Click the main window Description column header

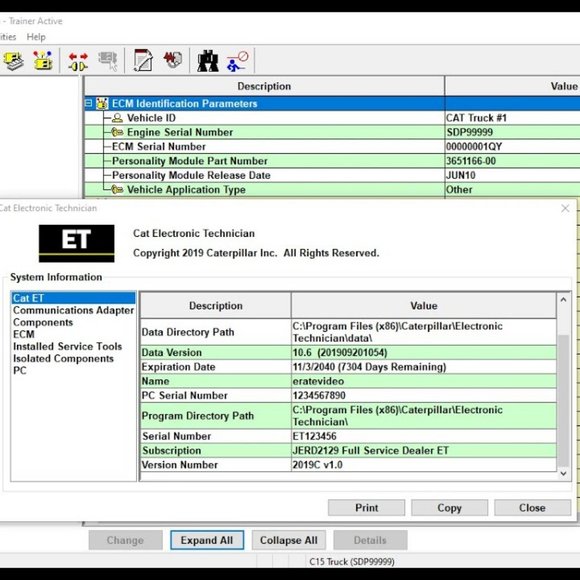(x=264, y=86)
